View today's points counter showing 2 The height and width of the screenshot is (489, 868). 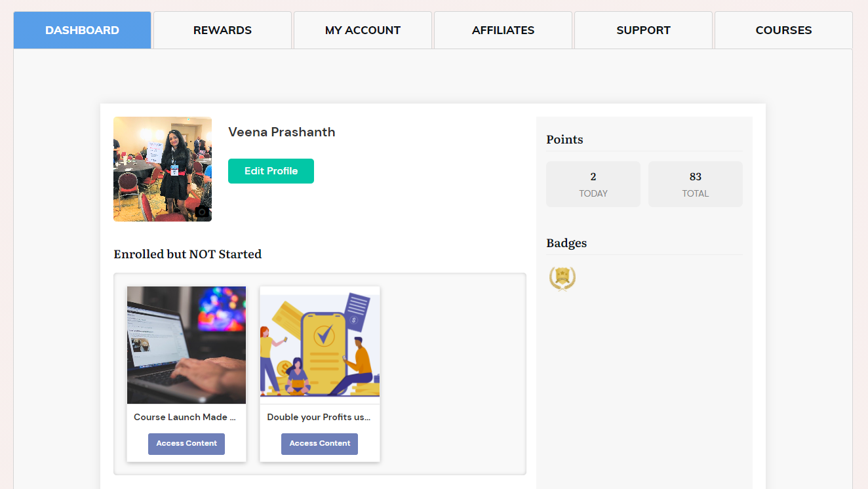593,184
